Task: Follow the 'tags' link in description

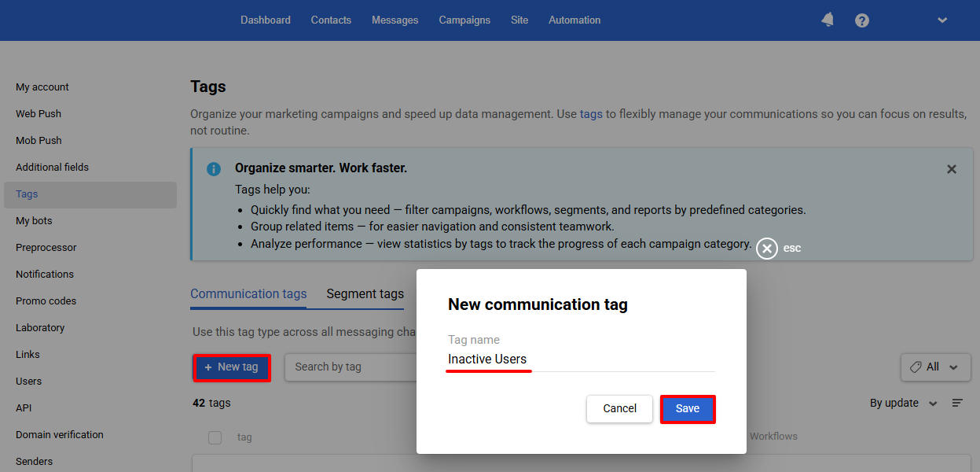Action: click(x=591, y=114)
